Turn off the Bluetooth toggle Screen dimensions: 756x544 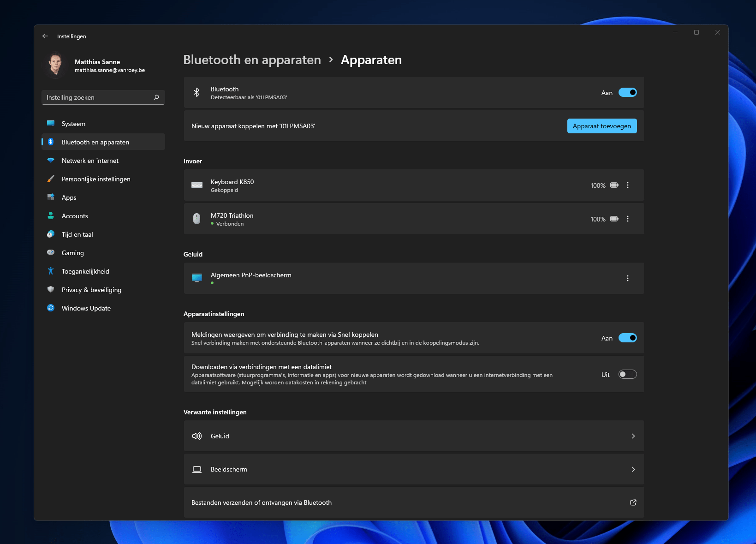(628, 93)
